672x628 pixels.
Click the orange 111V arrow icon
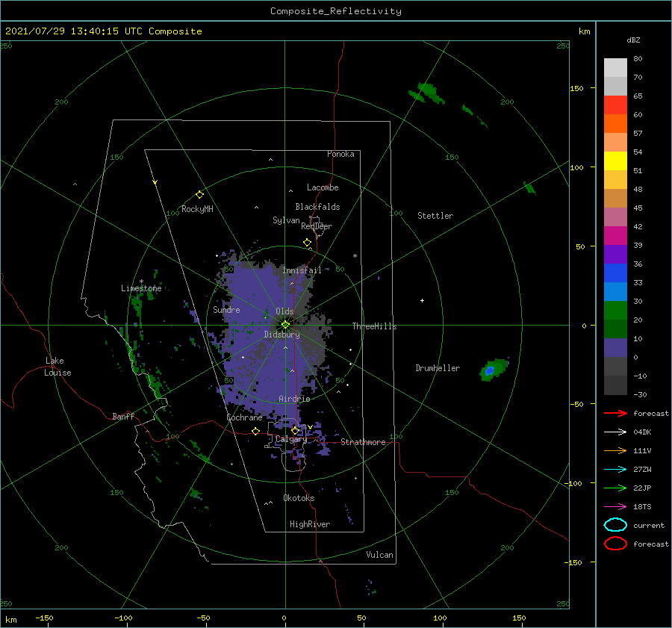click(x=615, y=450)
